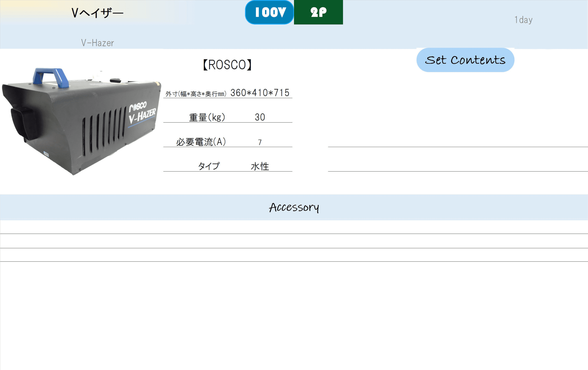Click the 360*410*715 dimensions value
Image resolution: width=588 pixels, height=370 pixels.
pos(260,93)
